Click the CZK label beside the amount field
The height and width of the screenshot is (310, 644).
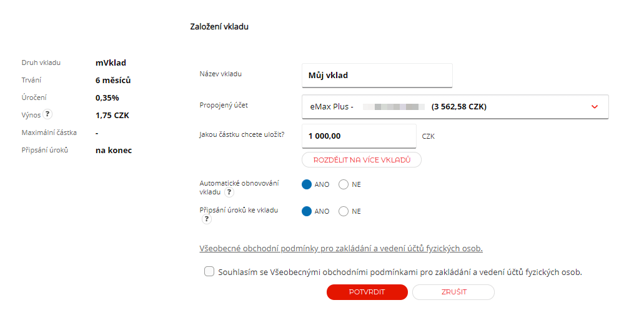click(x=429, y=136)
